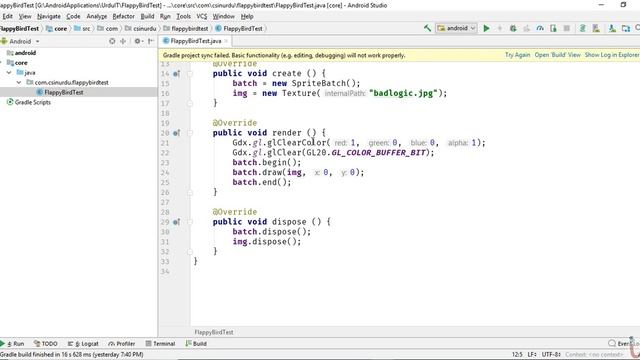
Task: Click the Make Project hammer icon
Action: pos(427,28)
